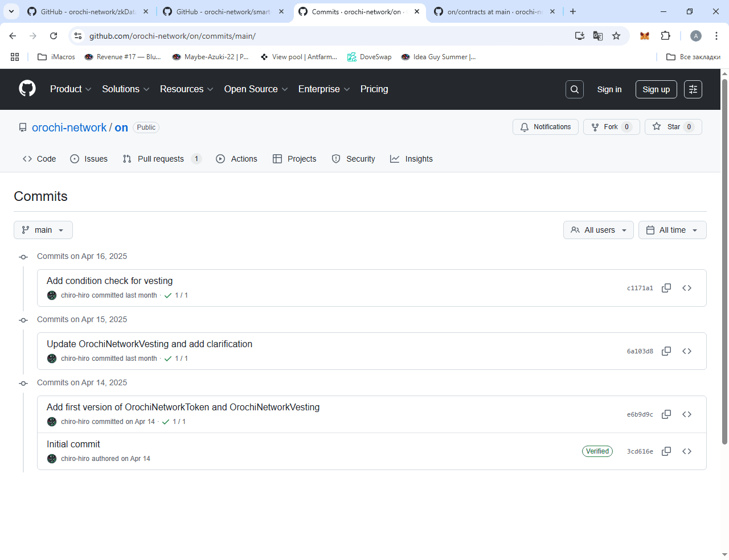Open the All users filter
The image size is (729, 560).
[599, 230]
